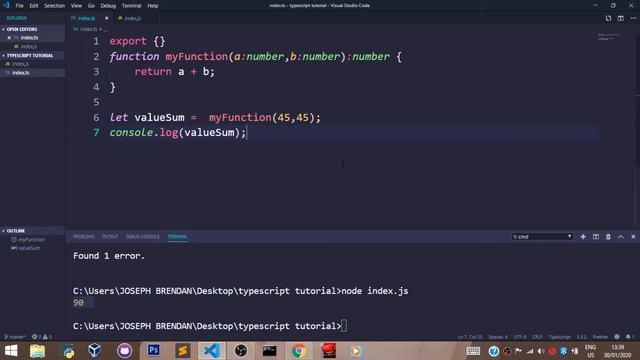
Task: Change line endings via CRLF
Action: click(537, 337)
